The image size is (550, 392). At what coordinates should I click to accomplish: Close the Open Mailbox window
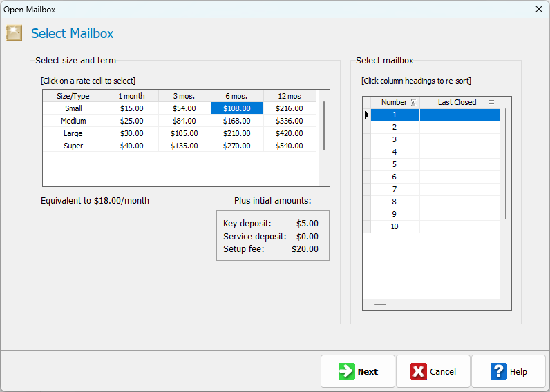pyautogui.click(x=539, y=9)
